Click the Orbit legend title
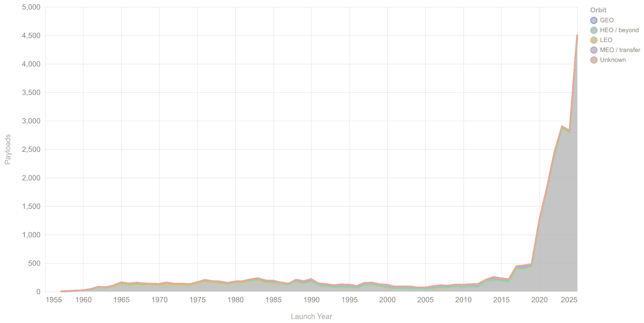The height and width of the screenshot is (323, 644). pyautogui.click(x=598, y=10)
